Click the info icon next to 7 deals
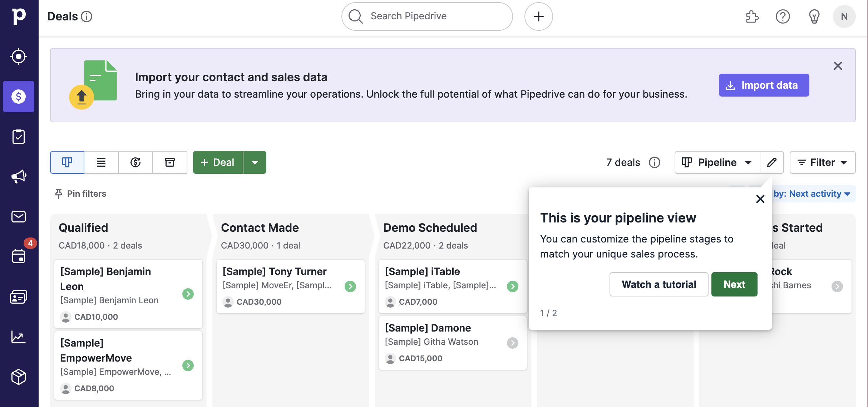Image resolution: width=868 pixels, height=407 pixels. (655, 162)
